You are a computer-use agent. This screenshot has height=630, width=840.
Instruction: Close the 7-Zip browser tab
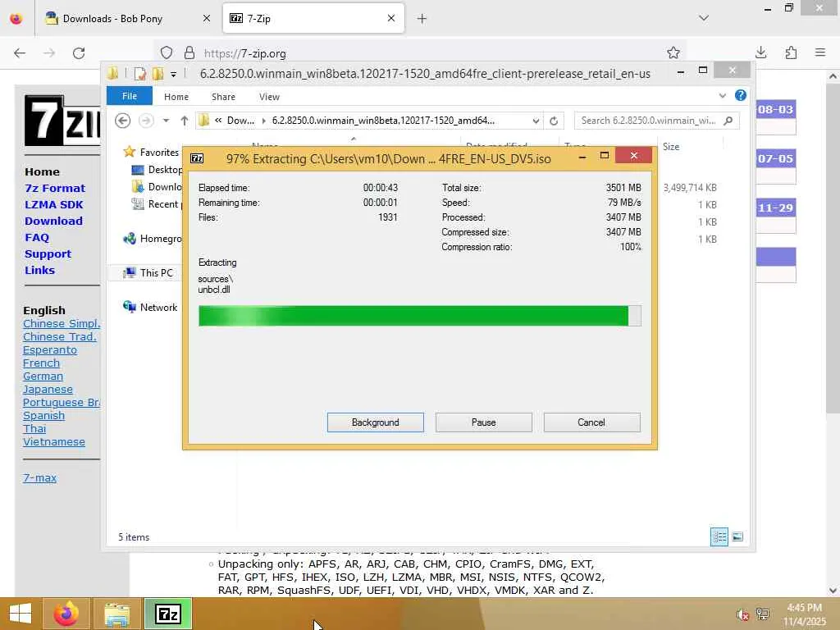[x=391, y=18]
